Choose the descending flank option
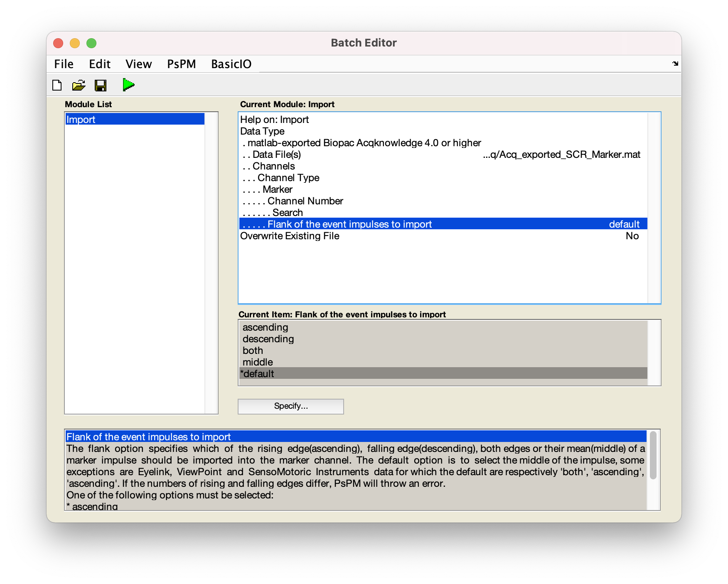728x584 pixels. (268, 339)
